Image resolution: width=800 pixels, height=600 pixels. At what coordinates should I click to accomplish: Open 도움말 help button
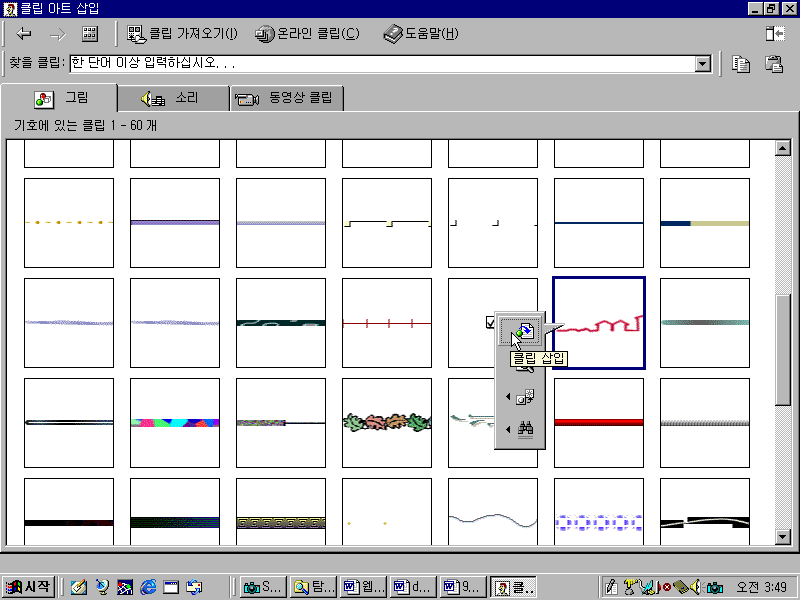421,34
